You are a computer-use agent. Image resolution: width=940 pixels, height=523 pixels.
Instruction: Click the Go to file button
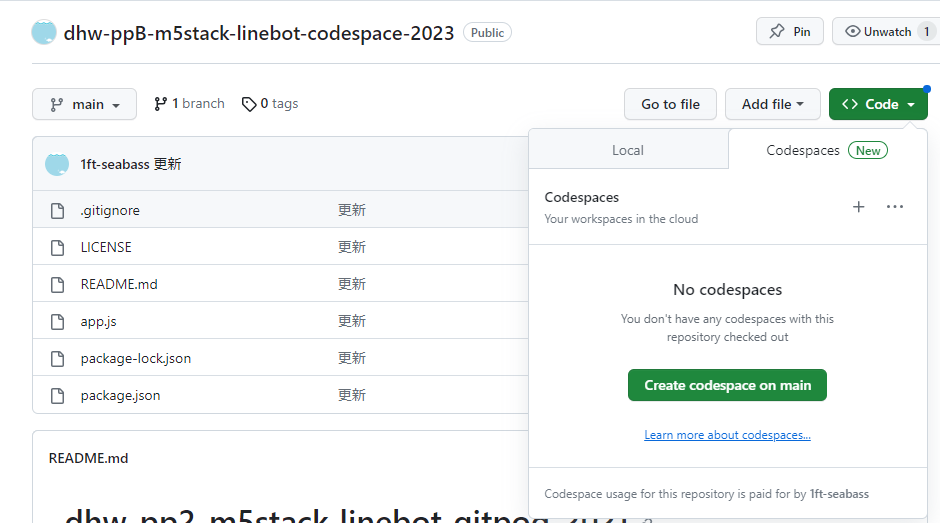[670, 104]
